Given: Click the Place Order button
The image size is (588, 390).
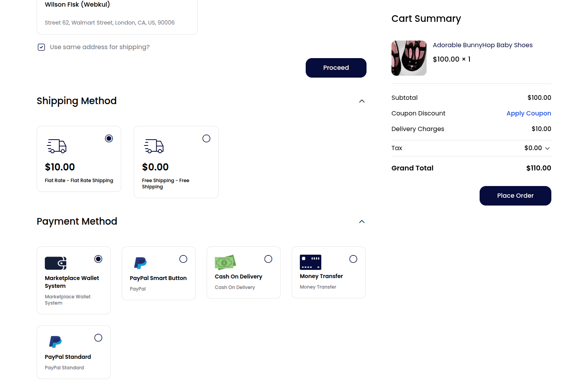Looking at the screenshot, I should (x=515, y=195).
